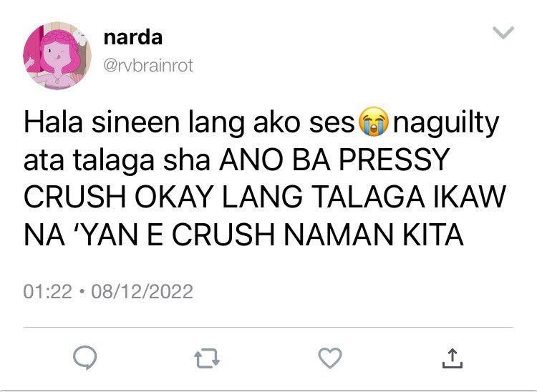Image resolution: width=537 pixels, height=392 pixels.
Task: Select the text "Hala sineen lang ako ses"
Action: point(189,122)
